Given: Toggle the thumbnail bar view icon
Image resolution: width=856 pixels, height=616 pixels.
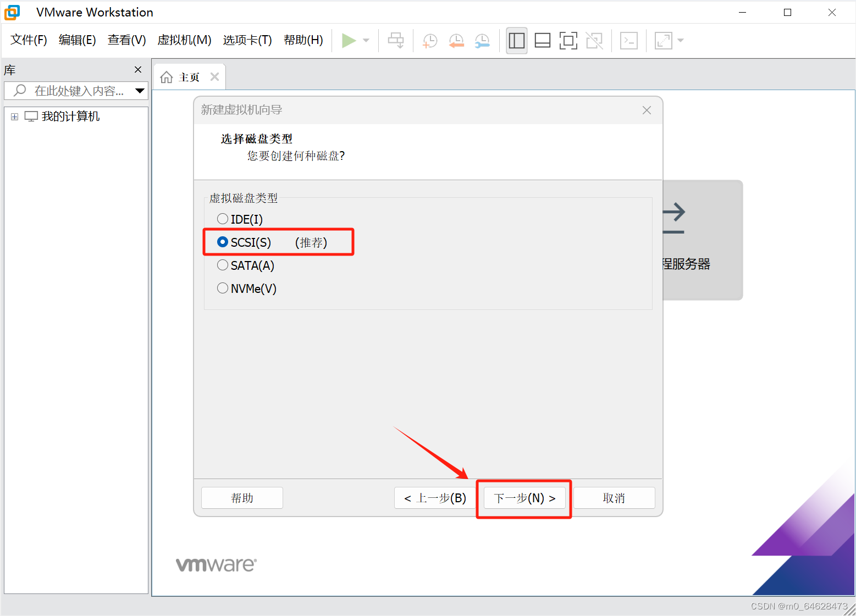Looking at the screenshot, I should 543,40.
